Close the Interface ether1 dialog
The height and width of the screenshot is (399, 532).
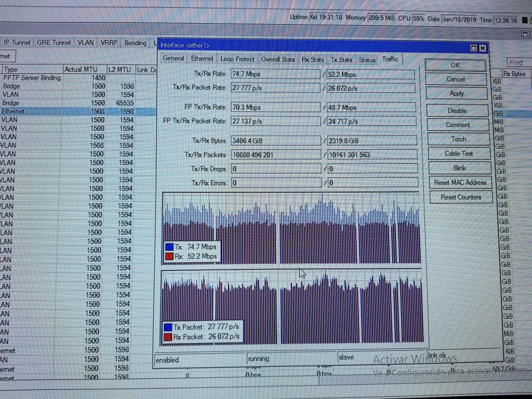[482, 48]
